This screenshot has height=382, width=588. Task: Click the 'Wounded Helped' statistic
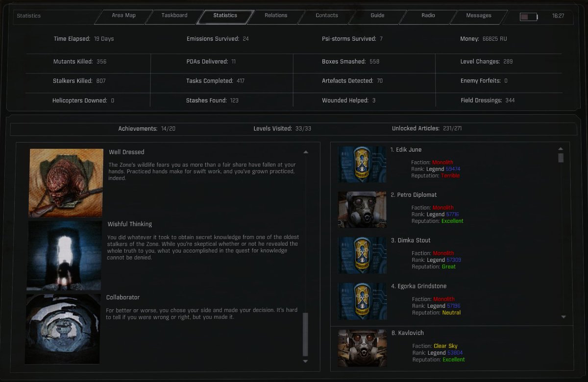(349, 100)
